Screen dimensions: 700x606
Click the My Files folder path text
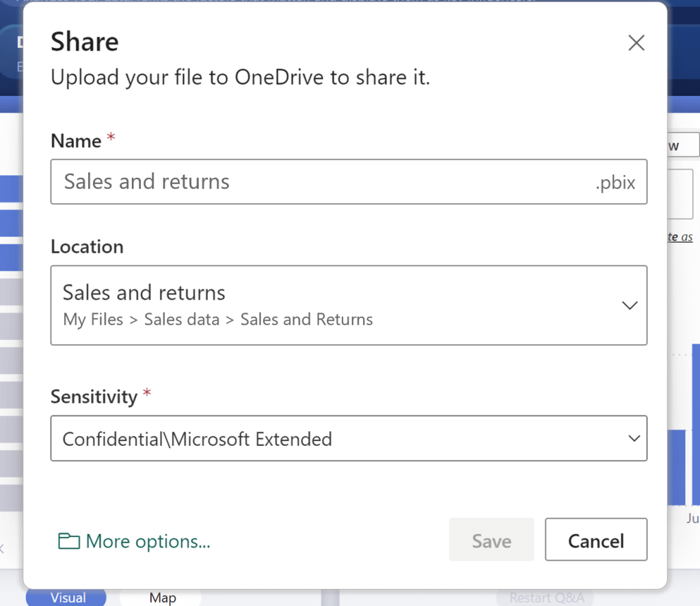click(93, 319)
